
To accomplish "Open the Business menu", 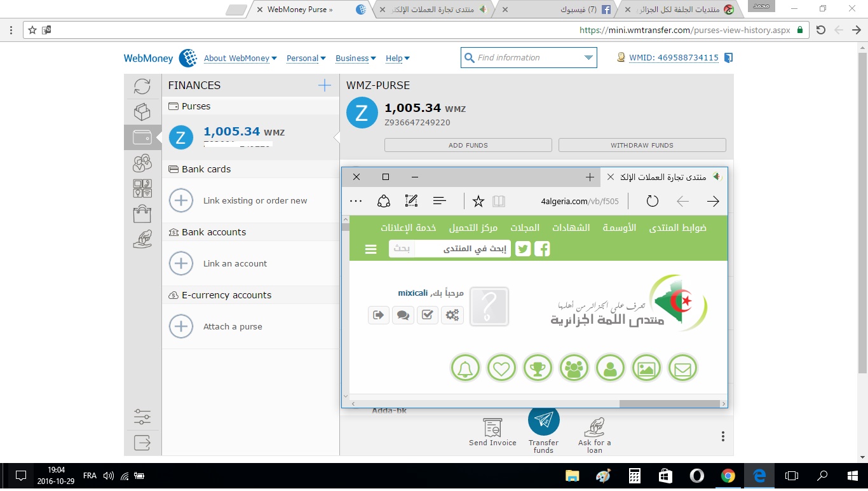I will tap(355, 59).
